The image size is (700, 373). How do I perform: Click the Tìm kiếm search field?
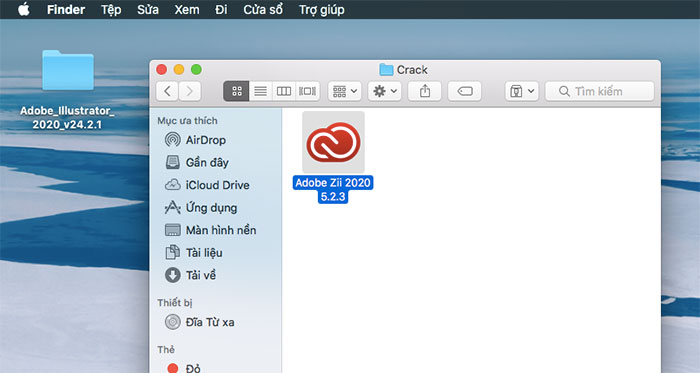600,91
